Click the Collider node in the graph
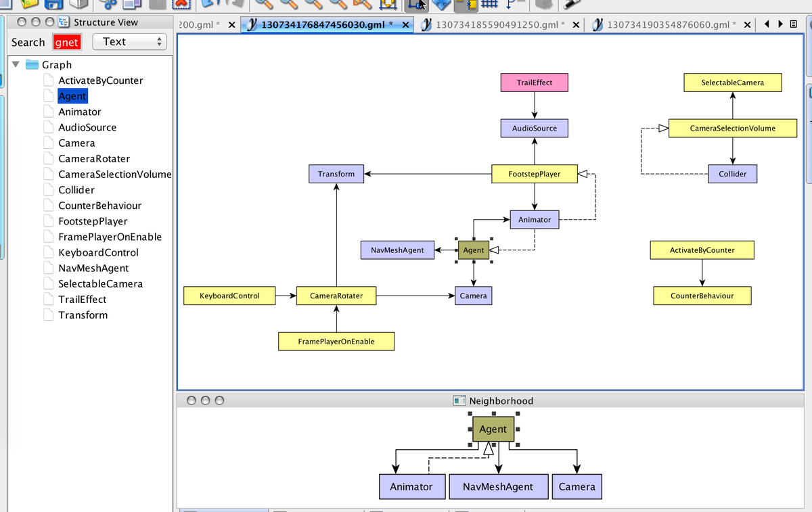 click(x=733, y=174)
